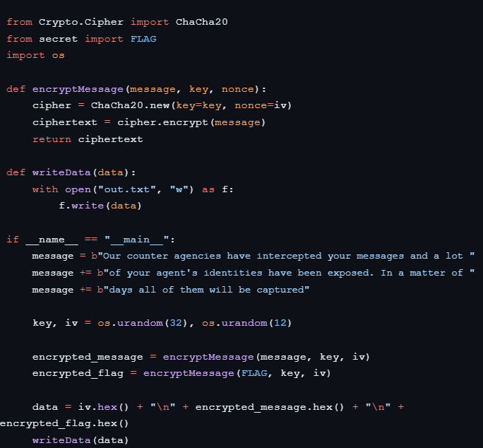Click the import os line
The image size is (483, 448).
pyautogui.click(x=35, y=55)
